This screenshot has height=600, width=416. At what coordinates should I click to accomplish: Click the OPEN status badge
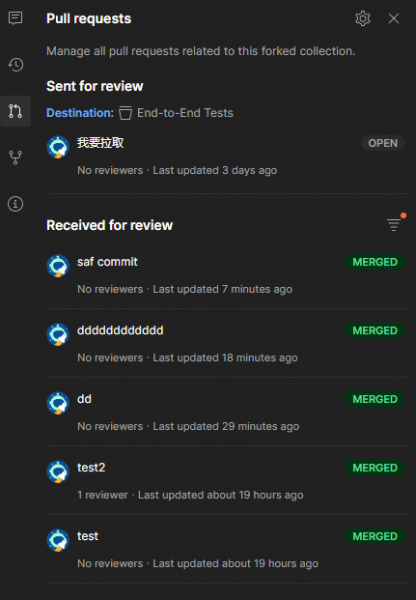pyautogui.click(x=383, y=143)
